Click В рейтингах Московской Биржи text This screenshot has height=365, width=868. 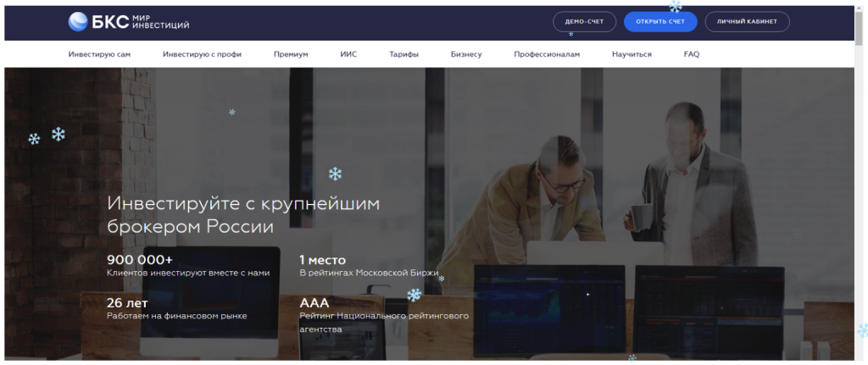(x=369, y=273)
